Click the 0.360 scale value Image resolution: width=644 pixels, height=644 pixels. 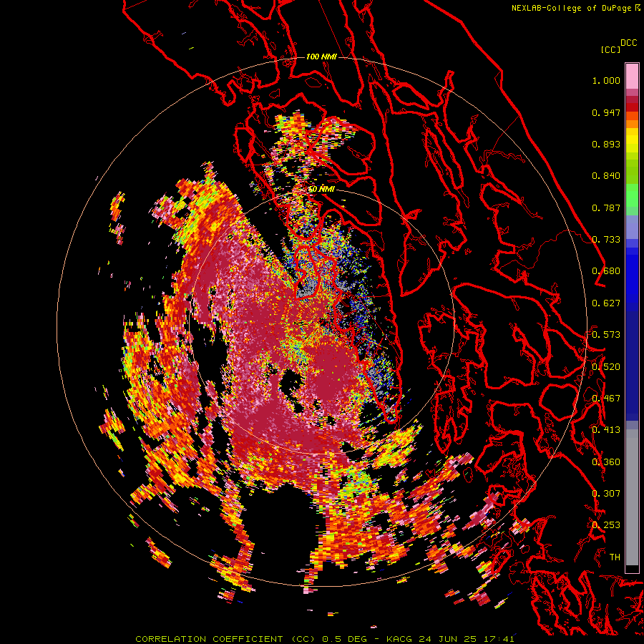tap(606, 462)
